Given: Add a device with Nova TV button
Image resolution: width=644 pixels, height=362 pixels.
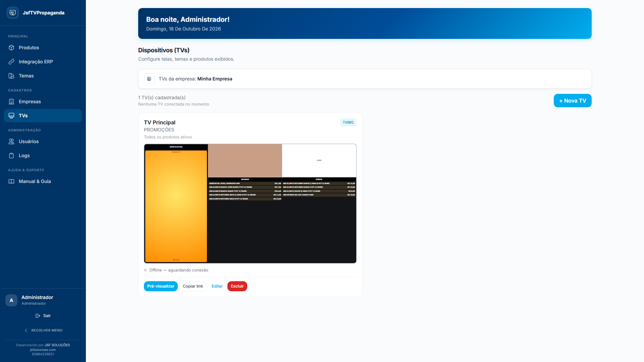Looking at the screenshot, I should (x=573, y=101).
